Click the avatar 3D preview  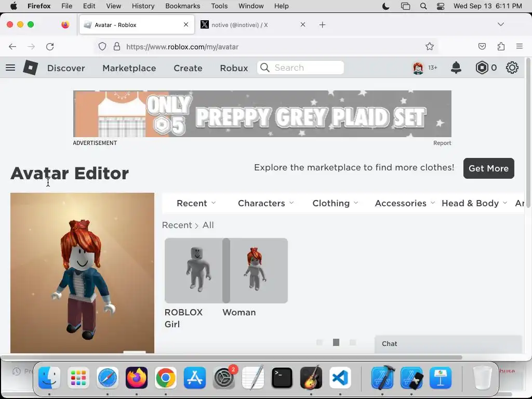point(82,273)
